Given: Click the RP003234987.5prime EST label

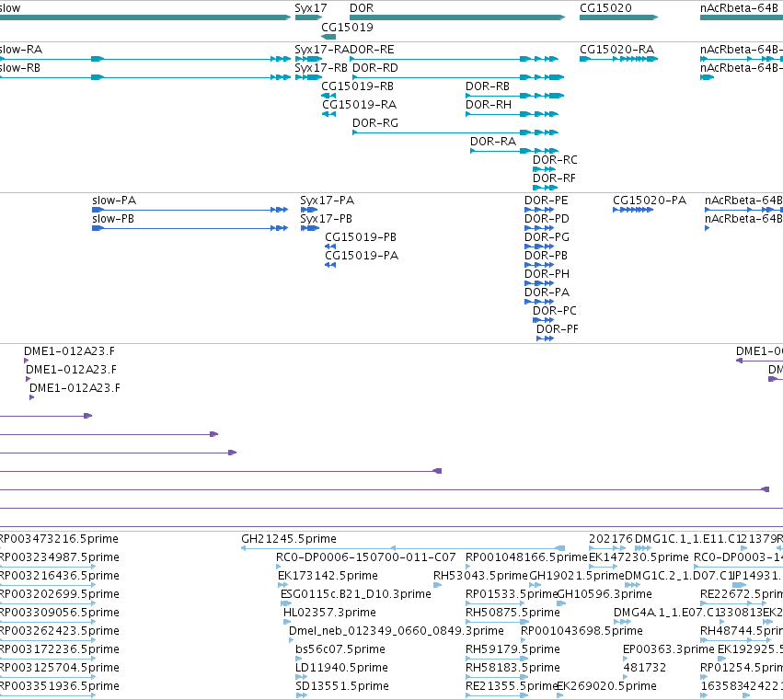Looking at the screenshot, I should click(60, 557).
